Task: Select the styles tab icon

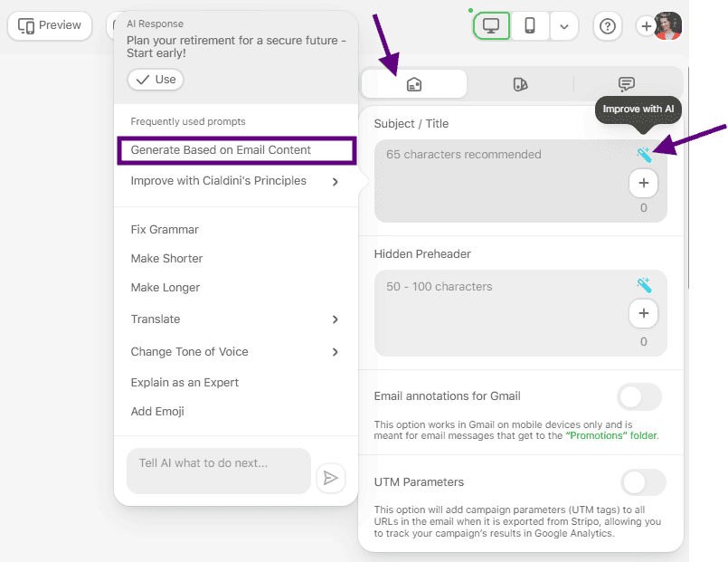Action: click(x=521, y=84)
